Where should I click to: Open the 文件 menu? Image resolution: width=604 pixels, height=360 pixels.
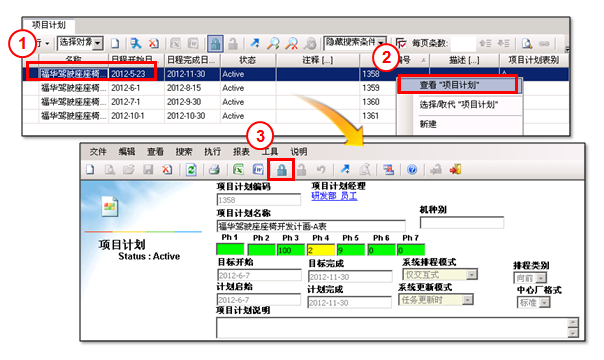point(98,152)
